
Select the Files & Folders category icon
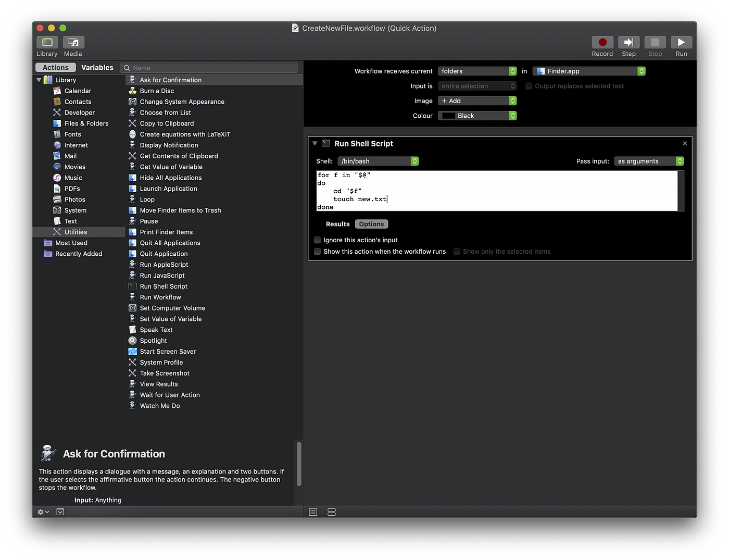pyautogui.click(x=57, y=123)
